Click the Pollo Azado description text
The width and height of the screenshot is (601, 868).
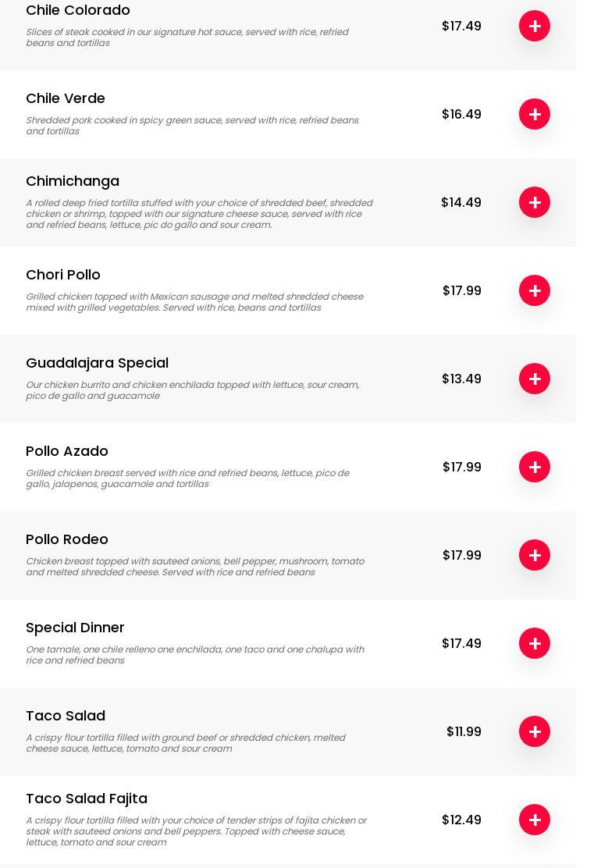pos(187,478)
